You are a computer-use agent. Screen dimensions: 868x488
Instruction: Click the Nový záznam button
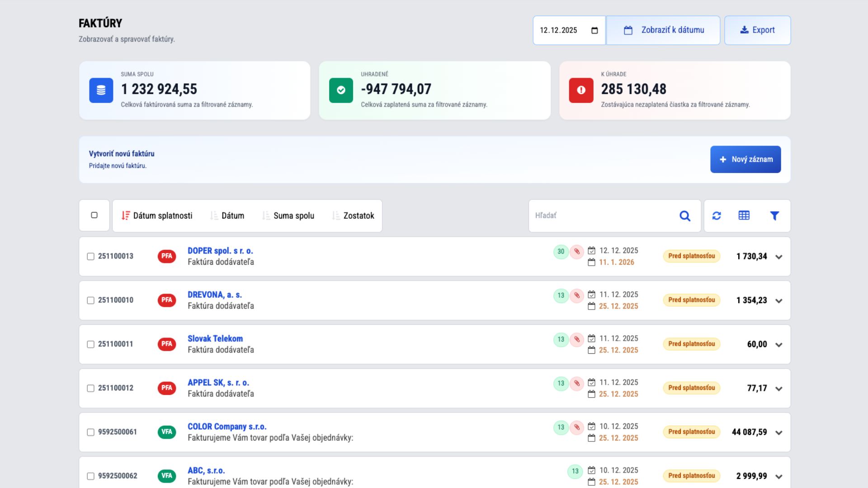point(745,159)
